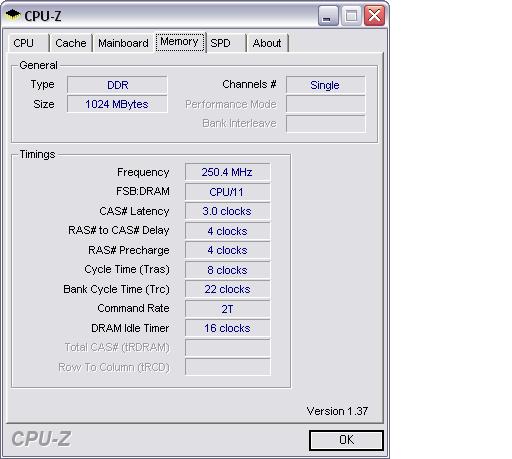Viewport: 512px width, 459px height.
Task: Click the Command Rate label
Action: pyautogui.click(x=133, y=308)
